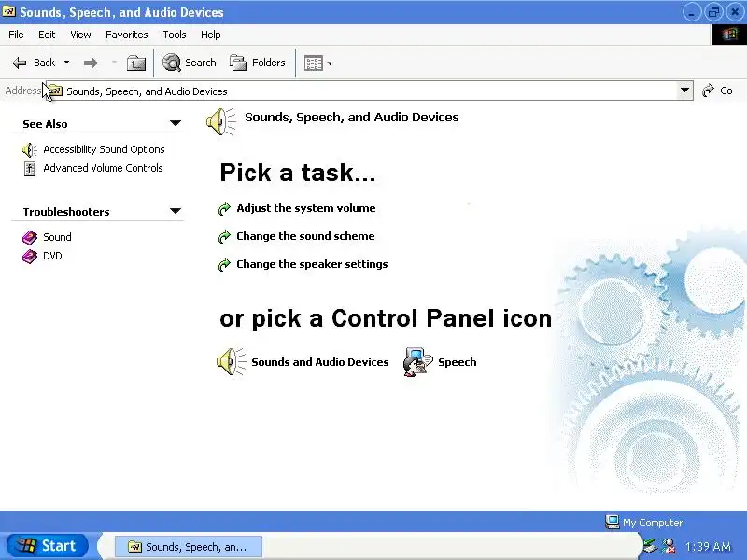
Task: Minimize the Sounds, Speech, and Audio Devices window
Action: [x=691, y=12]
